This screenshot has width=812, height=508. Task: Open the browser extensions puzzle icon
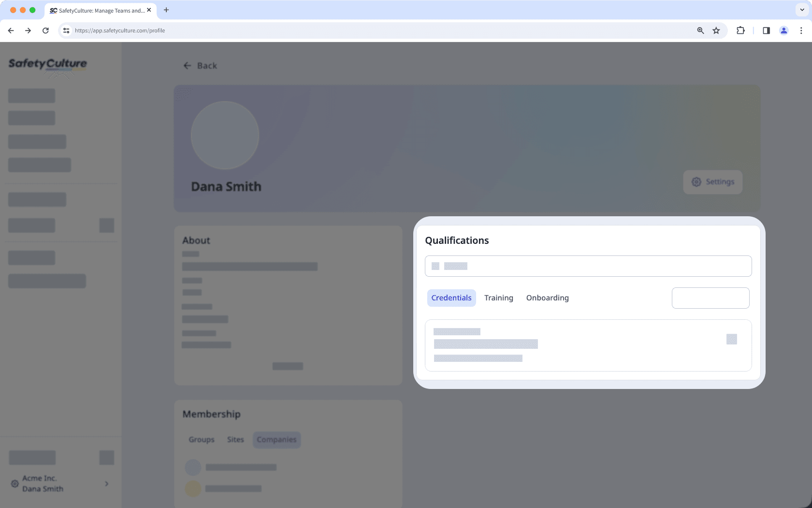pos(740,30)
